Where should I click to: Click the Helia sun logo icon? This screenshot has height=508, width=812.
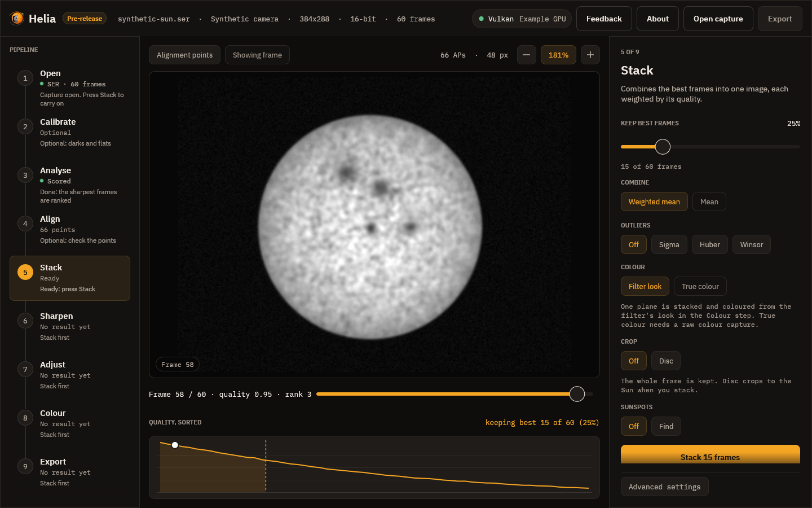click(17, 19)
